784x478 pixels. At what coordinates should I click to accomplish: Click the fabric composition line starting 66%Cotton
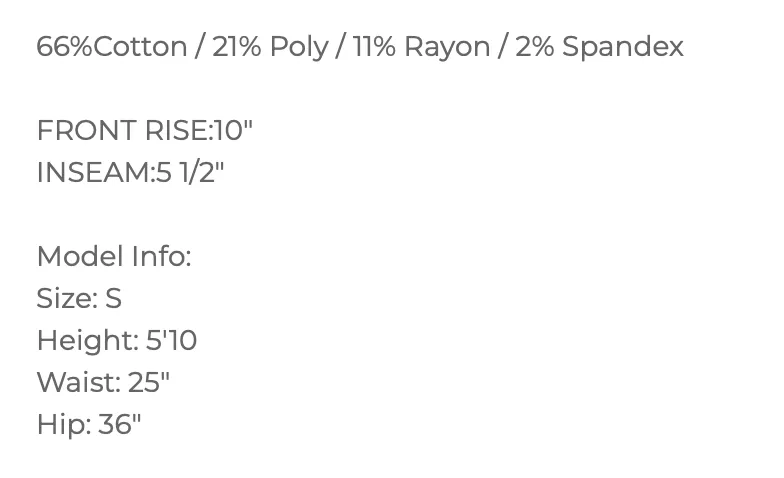pos(360,48)
